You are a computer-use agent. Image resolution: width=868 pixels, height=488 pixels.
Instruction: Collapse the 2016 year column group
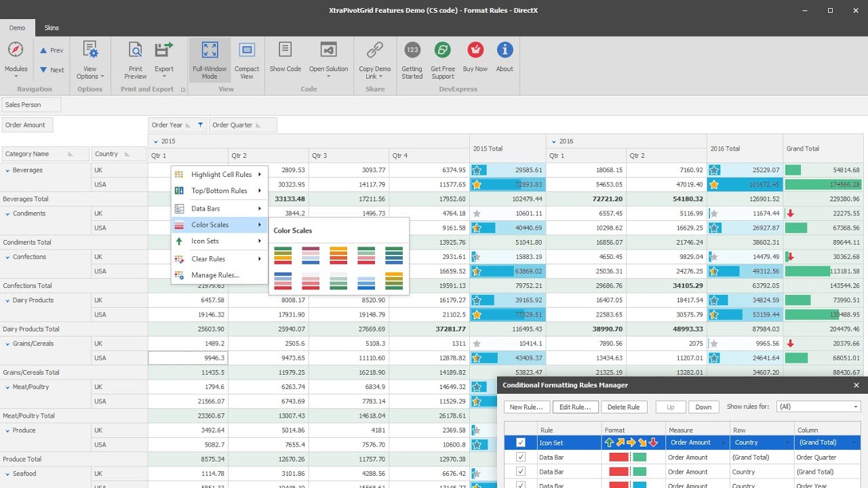[553, 142]
